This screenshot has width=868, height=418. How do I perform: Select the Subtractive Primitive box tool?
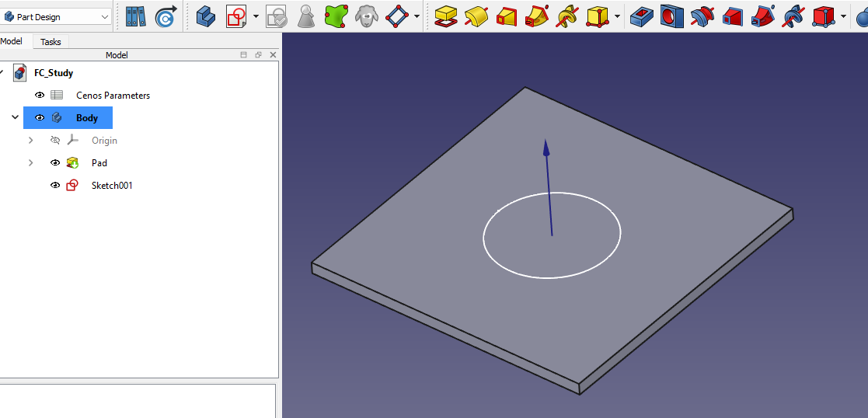[x=824, y=17]
